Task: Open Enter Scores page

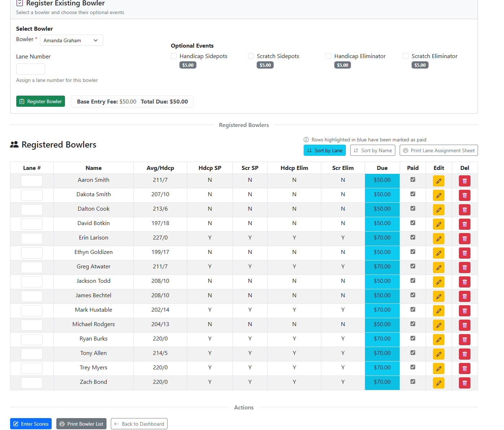Action: [31, 424]
